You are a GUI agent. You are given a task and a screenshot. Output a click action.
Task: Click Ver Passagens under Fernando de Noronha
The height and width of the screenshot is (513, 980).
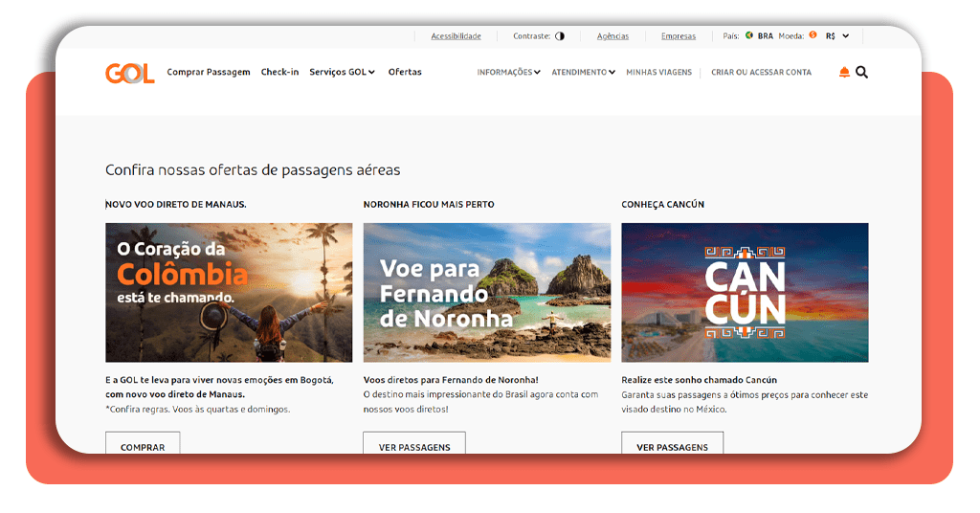click(x=413, y=446)
